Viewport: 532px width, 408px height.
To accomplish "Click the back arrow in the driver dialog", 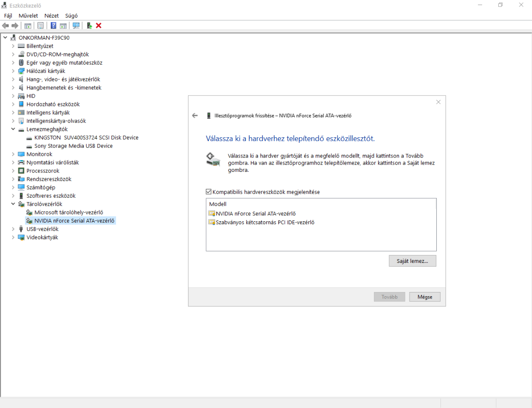I will [x=195, y=116].
